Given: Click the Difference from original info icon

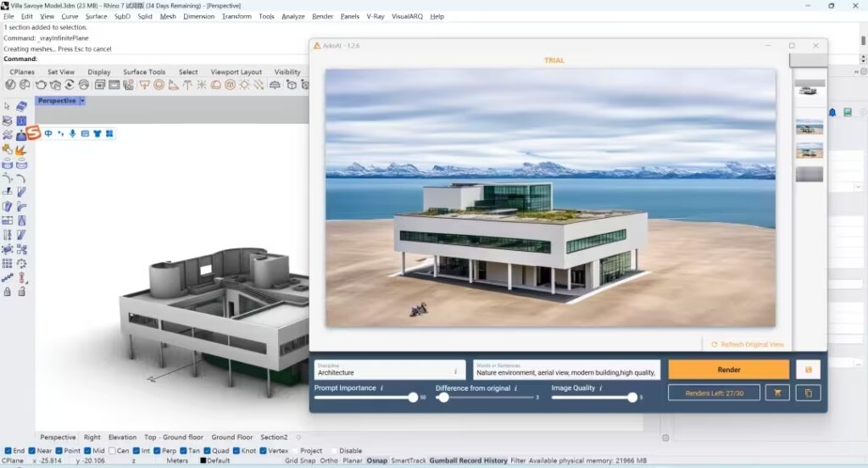Looking at the screenshot, I should point(515,388).
